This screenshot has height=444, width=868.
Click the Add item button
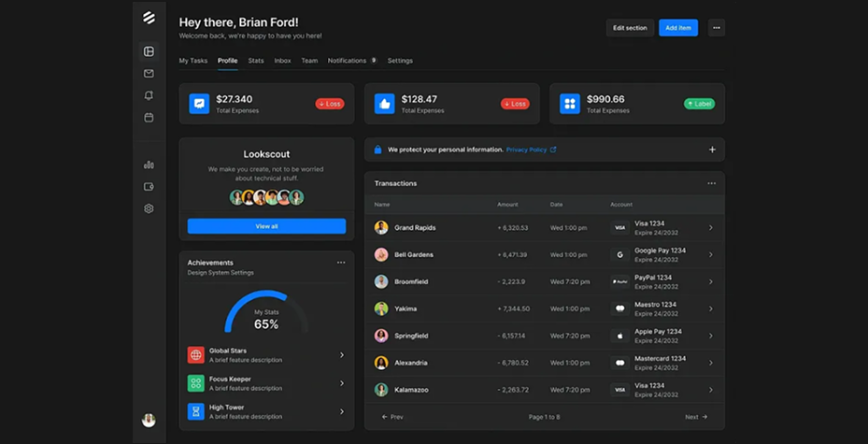(x=678, y=28)
